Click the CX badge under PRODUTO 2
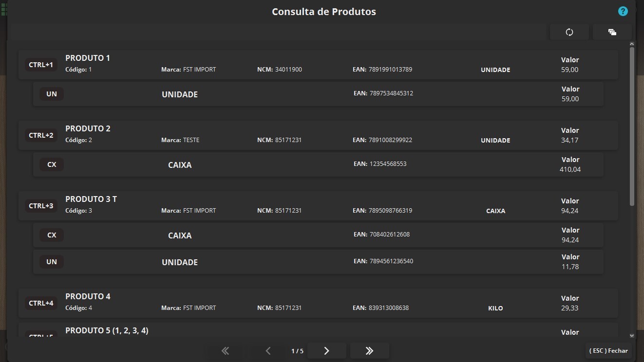This screenshot has width=644, height=362. 52,164
